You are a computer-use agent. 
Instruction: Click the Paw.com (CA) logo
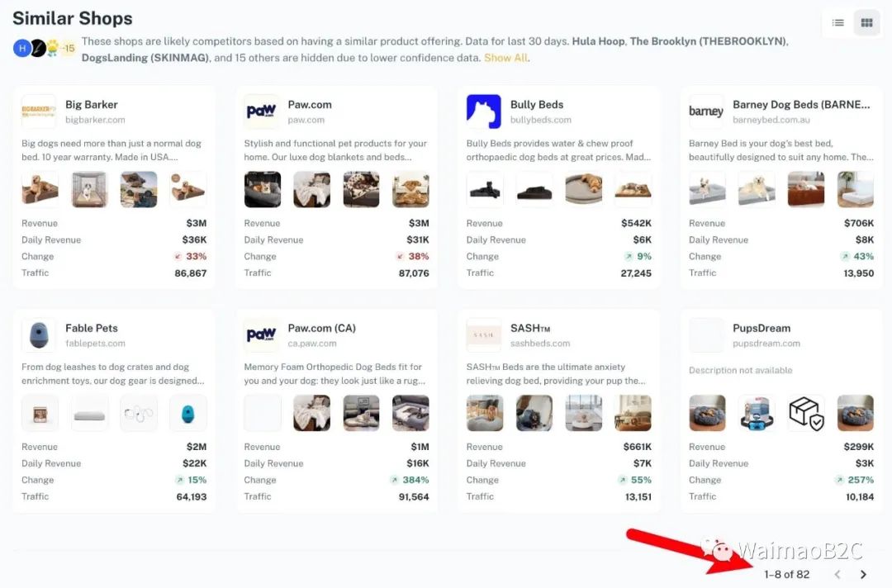[261, 335]
